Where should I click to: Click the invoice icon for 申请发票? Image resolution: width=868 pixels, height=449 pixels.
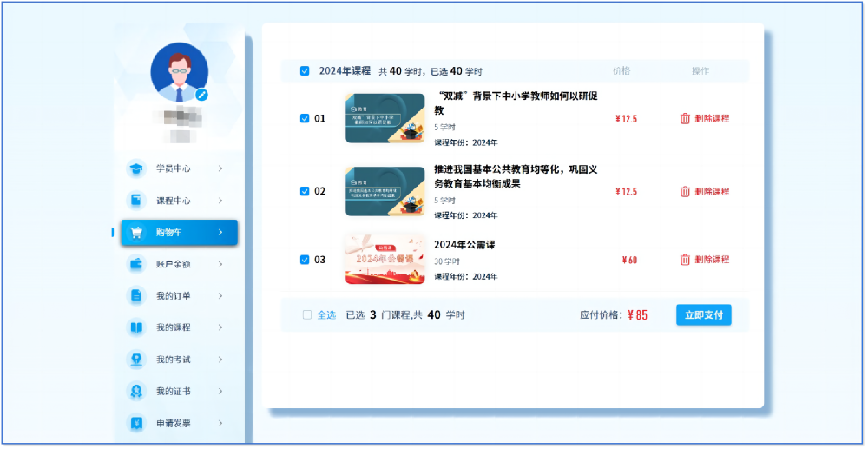coord(135,423)
